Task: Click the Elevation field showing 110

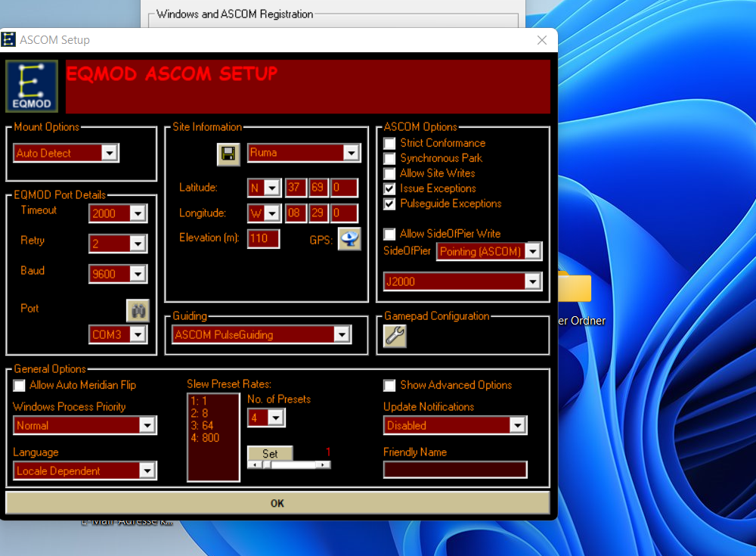Action: 263,238
